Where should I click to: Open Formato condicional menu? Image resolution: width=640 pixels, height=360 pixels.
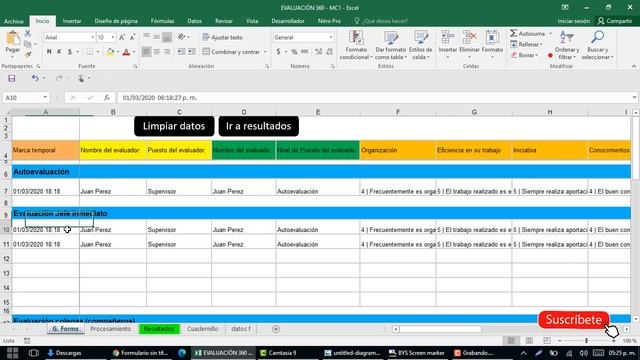(356, 45)
